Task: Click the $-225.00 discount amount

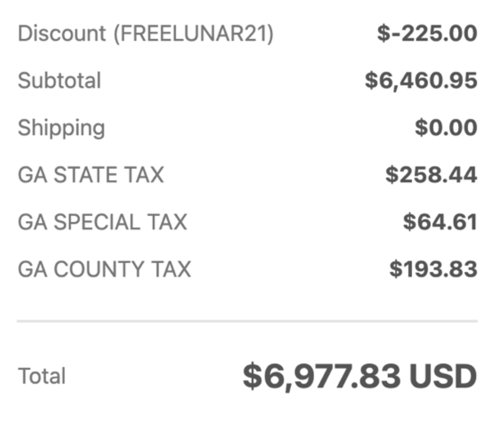Action: (427, 34)
